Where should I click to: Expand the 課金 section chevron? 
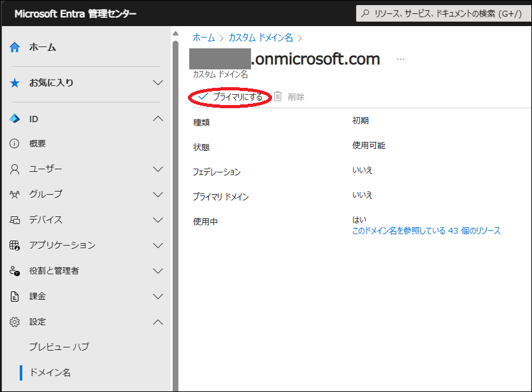pyautogui.click(x=157, y=296)
